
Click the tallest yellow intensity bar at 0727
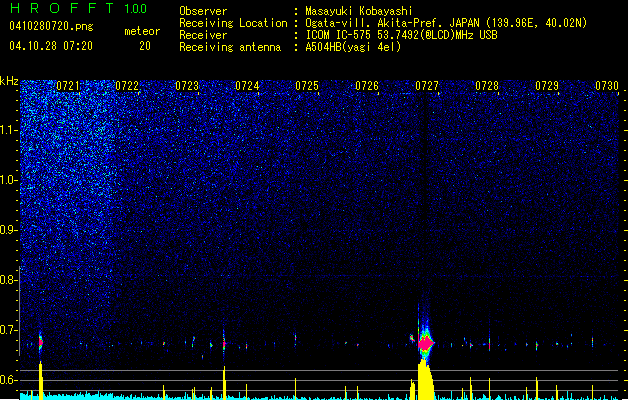[x=425, y=380]
